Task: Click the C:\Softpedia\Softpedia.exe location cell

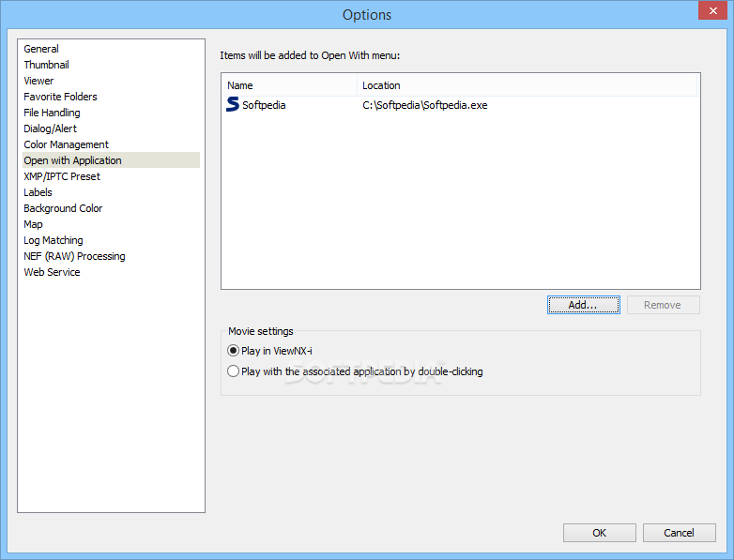Action: pos(424,105)
